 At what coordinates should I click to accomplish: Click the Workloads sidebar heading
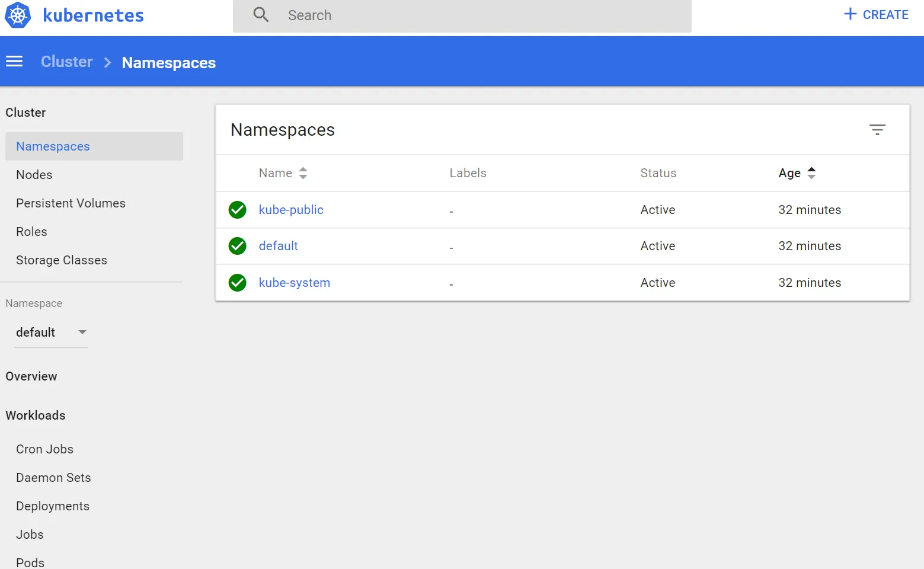point(36,415)
